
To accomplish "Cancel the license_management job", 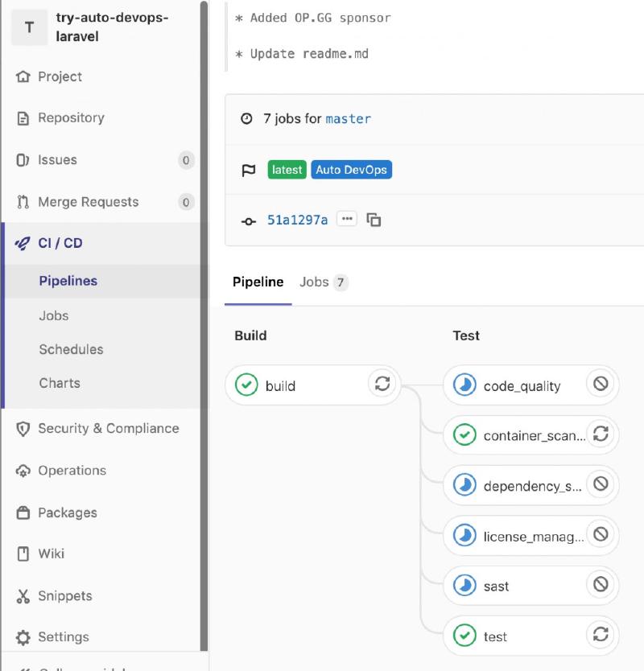I will pyautogui.click(x=601, y=535).
